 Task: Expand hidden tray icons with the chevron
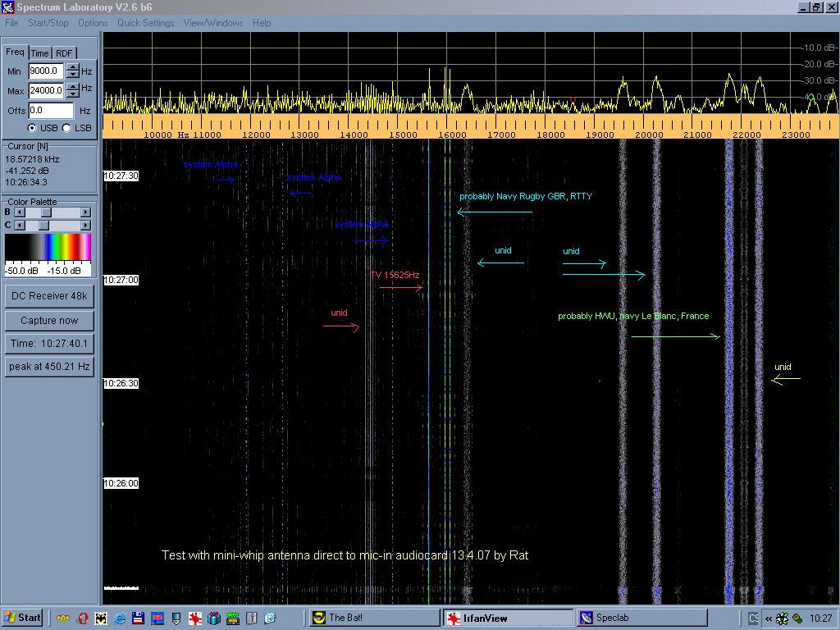click(768, 619)
